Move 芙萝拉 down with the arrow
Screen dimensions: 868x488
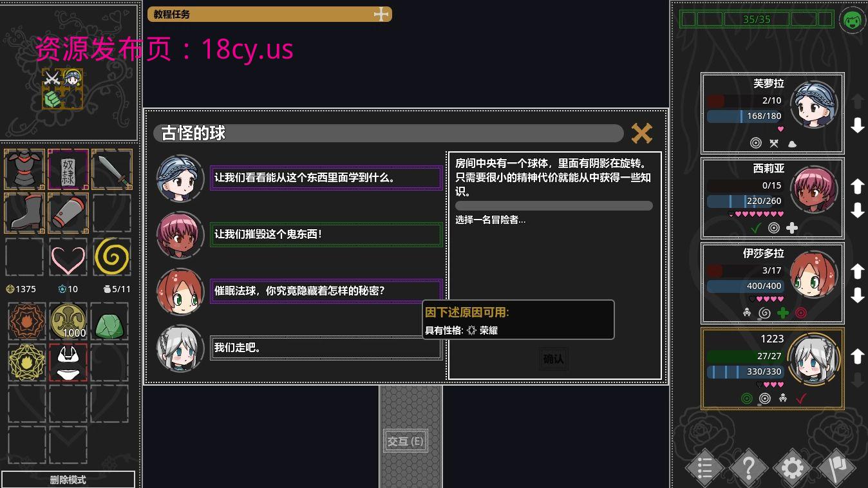[x=857, y=126]
